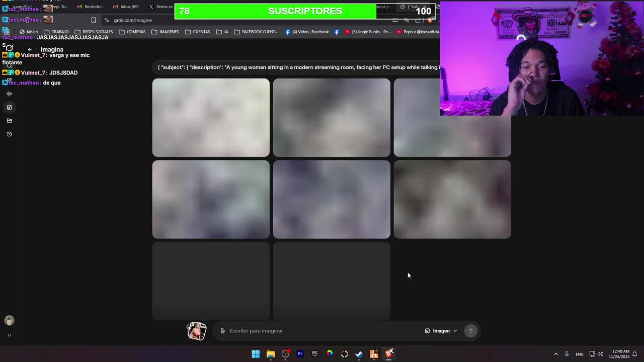Click the subject description prompt text

coord(298,67)
